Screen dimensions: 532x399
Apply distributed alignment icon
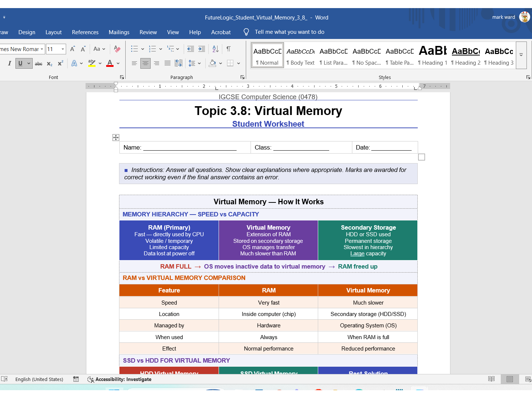(x=179, y=63)
